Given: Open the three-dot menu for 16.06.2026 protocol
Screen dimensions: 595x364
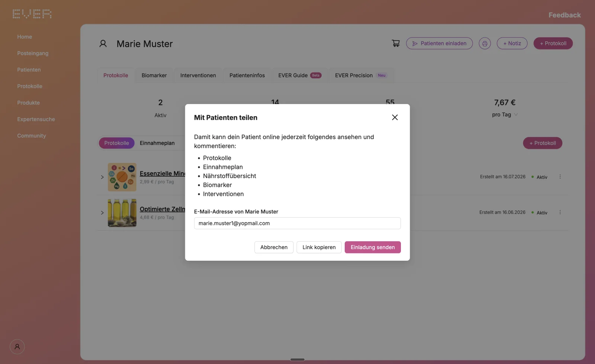Looking at the screenshot, I should point(560,212).
